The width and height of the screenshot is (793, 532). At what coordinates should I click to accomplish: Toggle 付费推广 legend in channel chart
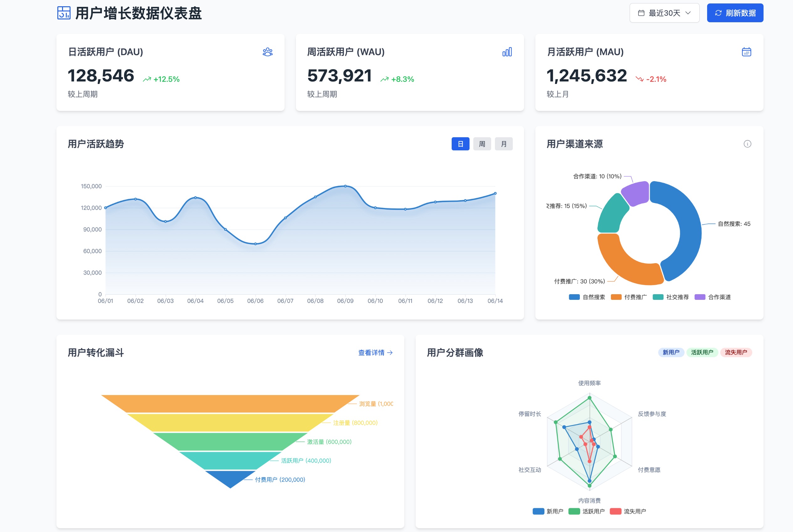(x=628, y=297)
